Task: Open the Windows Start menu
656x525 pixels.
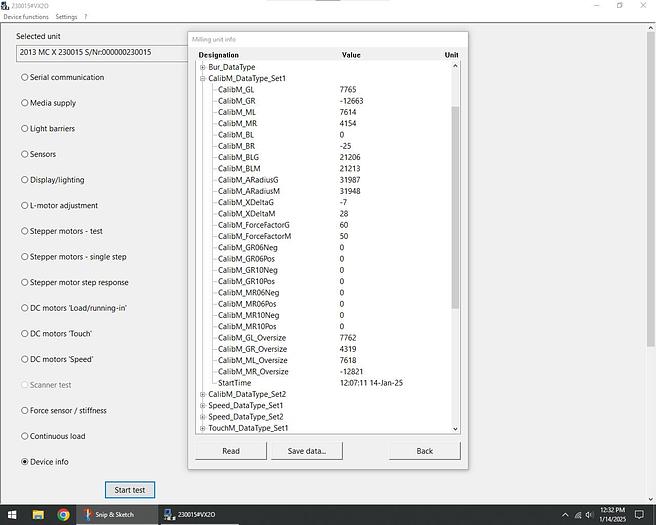Action: 12,515
